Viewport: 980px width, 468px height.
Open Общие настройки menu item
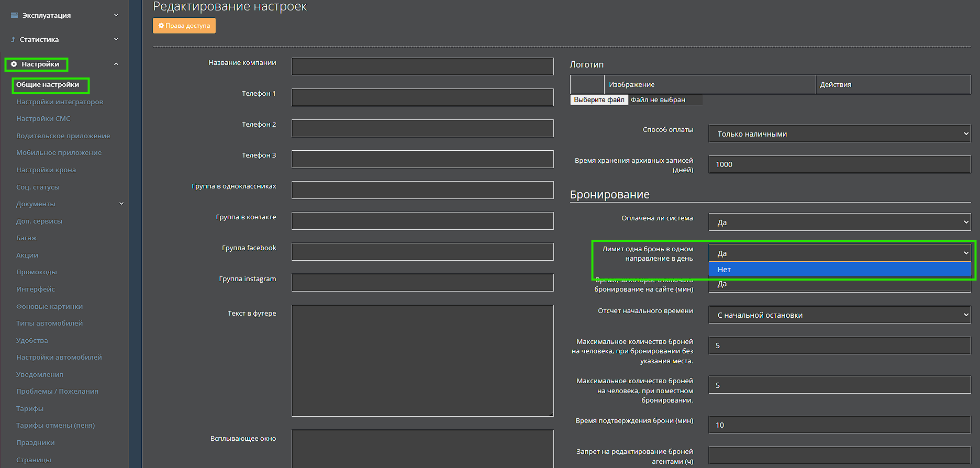(x=48, y=85)
